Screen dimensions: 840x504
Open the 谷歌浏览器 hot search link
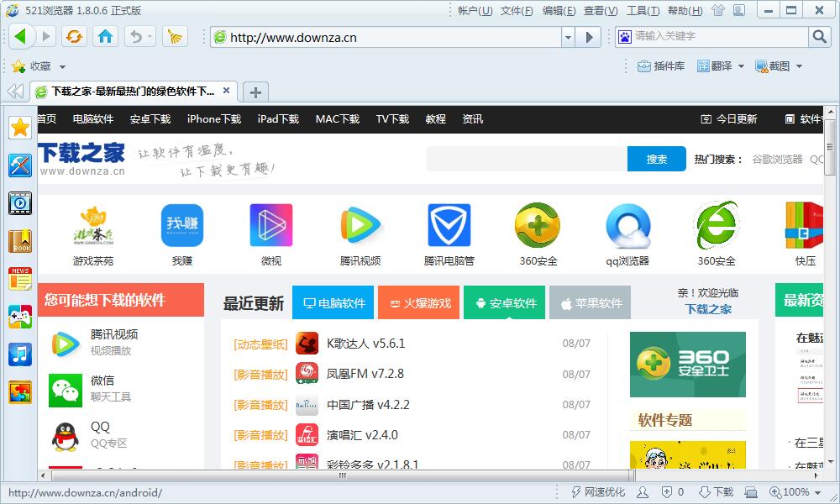pyautogui.click(x=777, y=159)
